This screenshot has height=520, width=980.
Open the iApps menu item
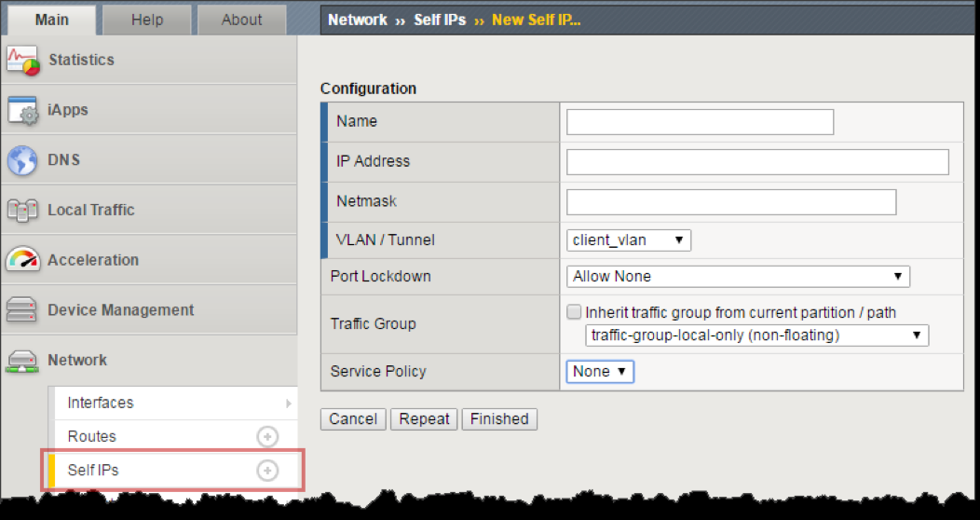click(x=149, y=109)
